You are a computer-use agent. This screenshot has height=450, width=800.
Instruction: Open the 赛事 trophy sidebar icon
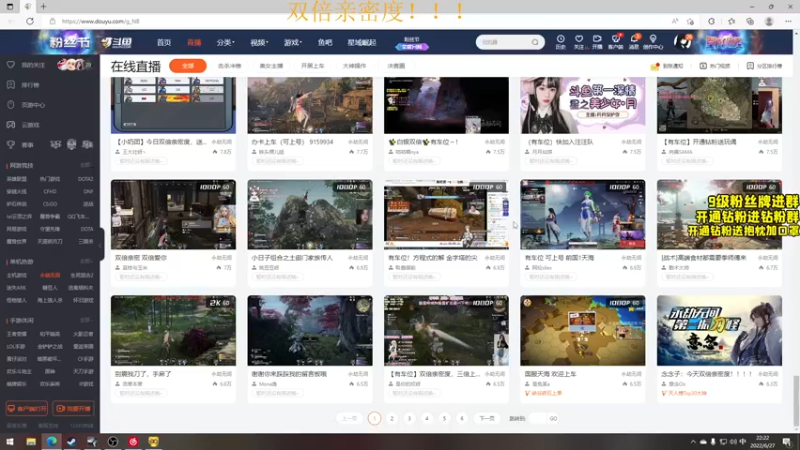pyautogui.click(x=11, y=145)
